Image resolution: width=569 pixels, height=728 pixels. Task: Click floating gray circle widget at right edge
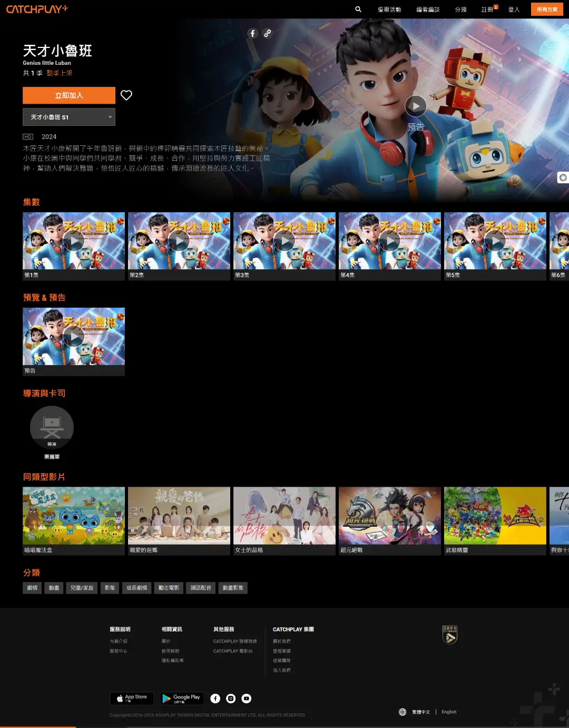(x=563, y=178)
